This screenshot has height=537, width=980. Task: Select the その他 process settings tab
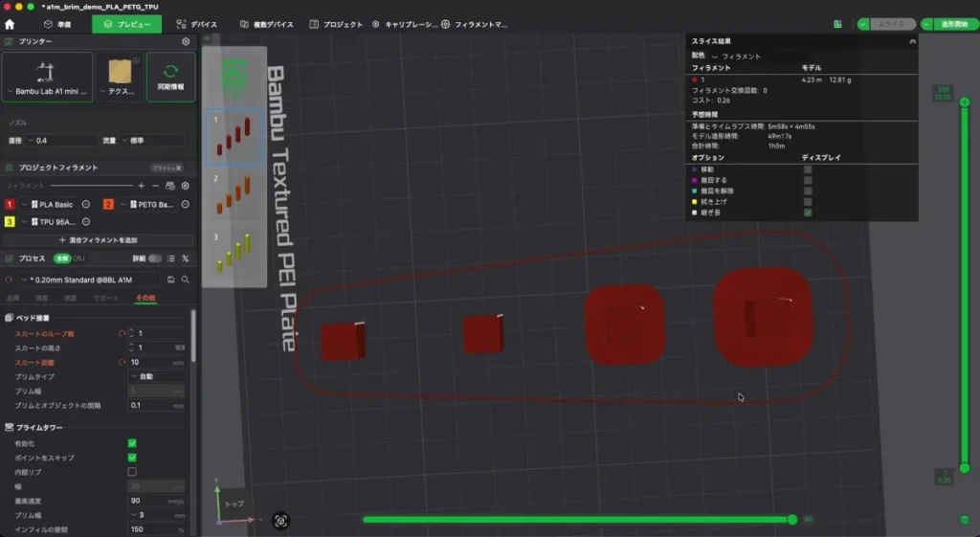(x=145, y=299)
